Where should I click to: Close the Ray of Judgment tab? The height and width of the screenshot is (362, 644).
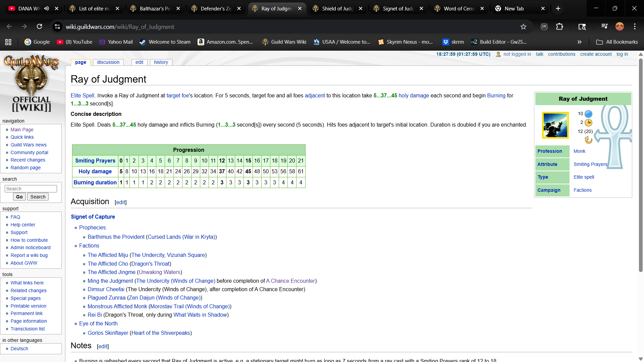click(x=300, y=8)
